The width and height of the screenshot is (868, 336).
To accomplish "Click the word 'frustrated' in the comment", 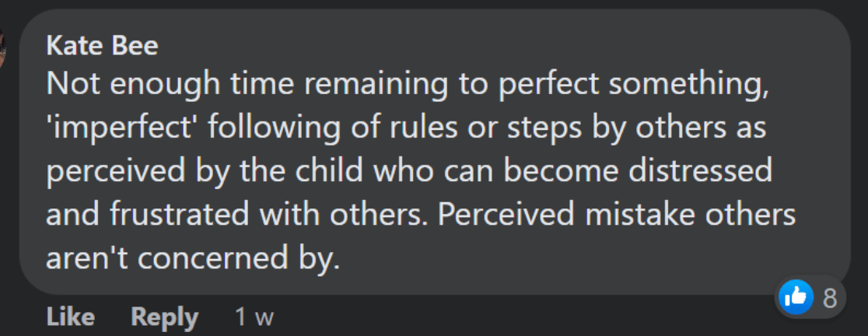I will (180, 215).
